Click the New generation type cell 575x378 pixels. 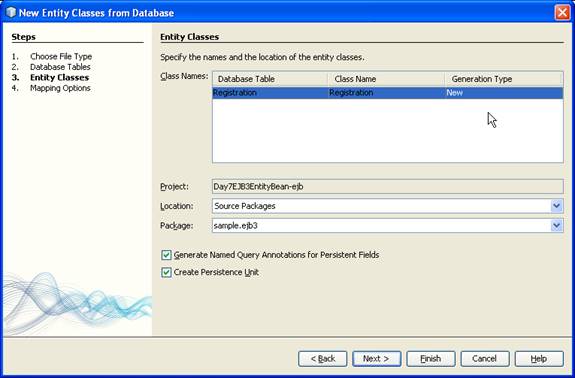point(504,93)
